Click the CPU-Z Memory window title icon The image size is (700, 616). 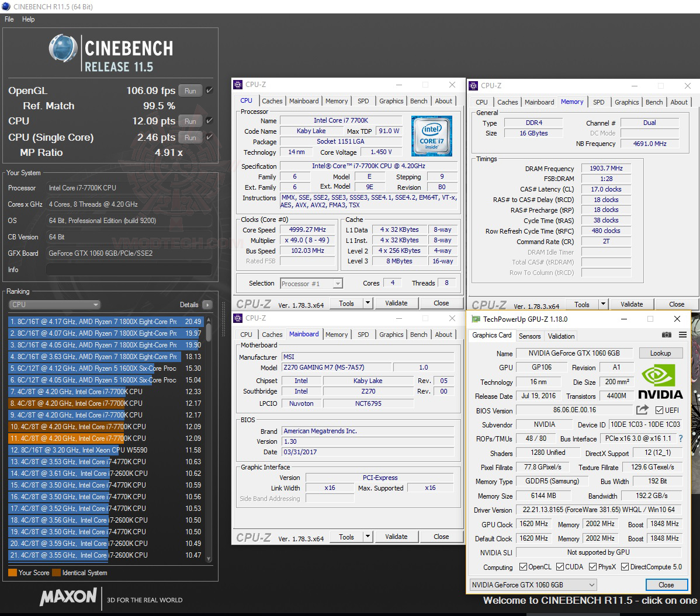474,86
